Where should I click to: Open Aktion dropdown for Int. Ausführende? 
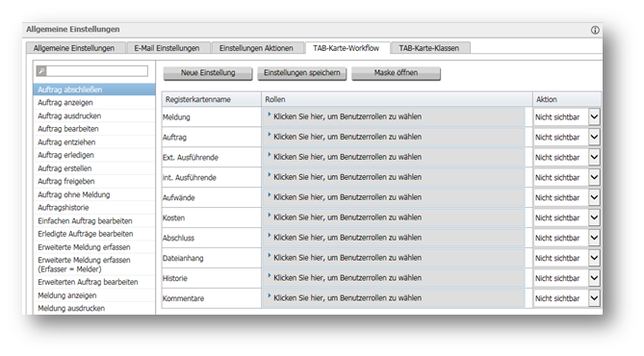pyautogui.click(x=594, y=177)
